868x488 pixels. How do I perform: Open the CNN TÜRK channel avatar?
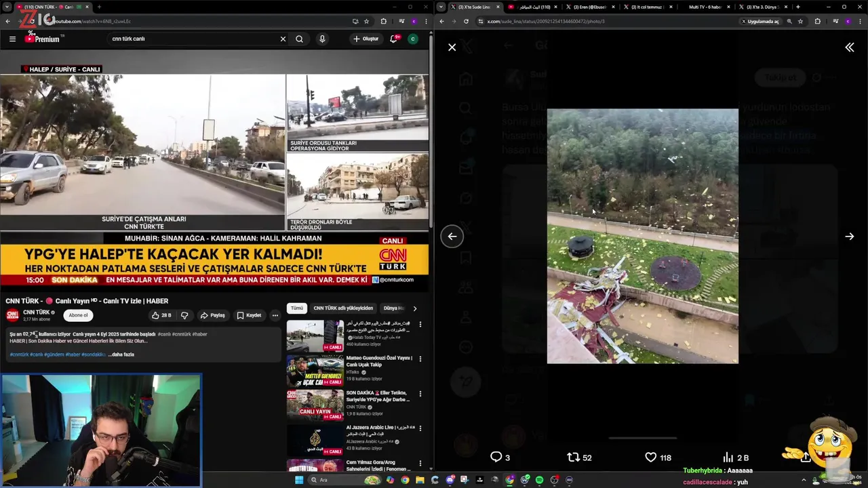click(x=12, y=315)
